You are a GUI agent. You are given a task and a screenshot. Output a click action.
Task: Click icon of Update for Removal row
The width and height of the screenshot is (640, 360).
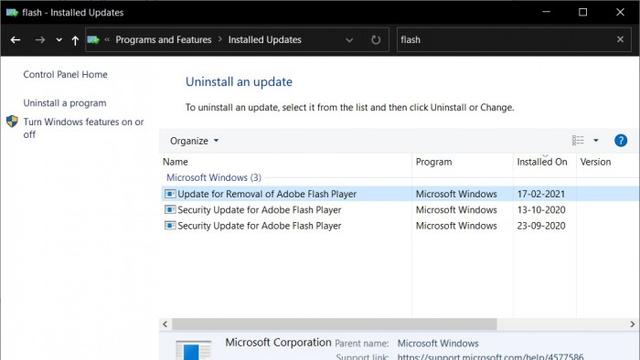coord(170,193)
